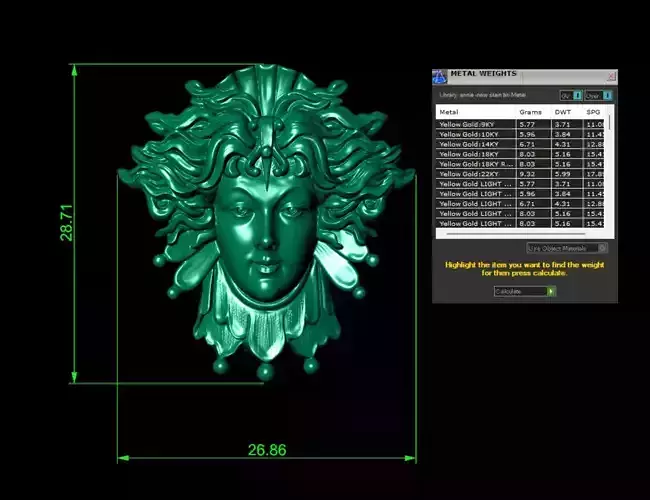Click the 26.86 width dimension label
This screenshot has width=650, height=500.
267,450
